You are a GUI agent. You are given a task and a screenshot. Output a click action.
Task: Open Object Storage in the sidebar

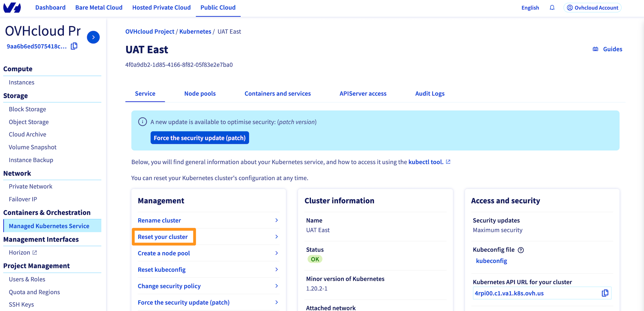click(29, 122)
